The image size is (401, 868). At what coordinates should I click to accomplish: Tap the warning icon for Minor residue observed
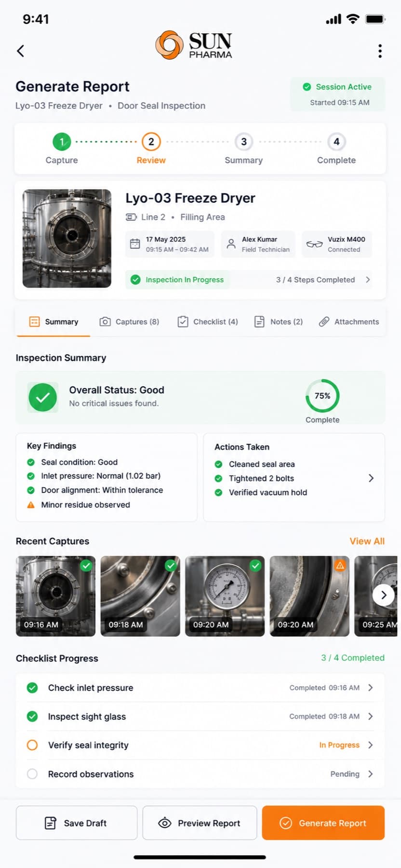click(31, 505)
